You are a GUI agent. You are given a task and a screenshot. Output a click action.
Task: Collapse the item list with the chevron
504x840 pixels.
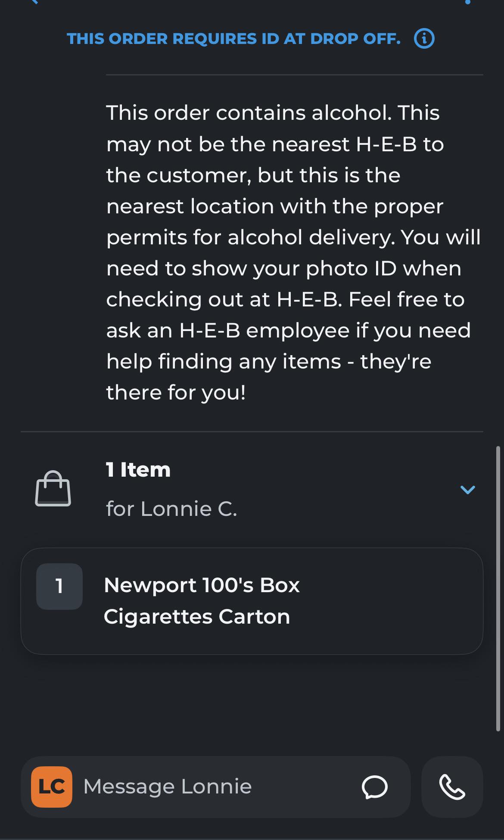pos(467,490)
